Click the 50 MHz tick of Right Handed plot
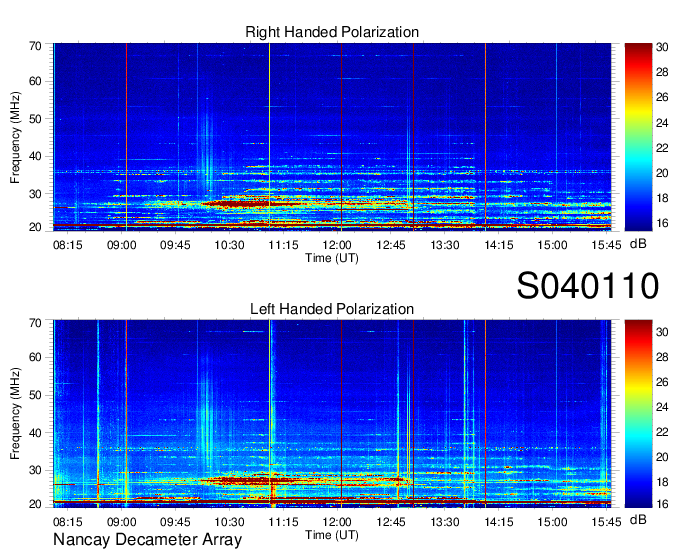This screenshot has height=552, width=680. click(x=36, y=119)
